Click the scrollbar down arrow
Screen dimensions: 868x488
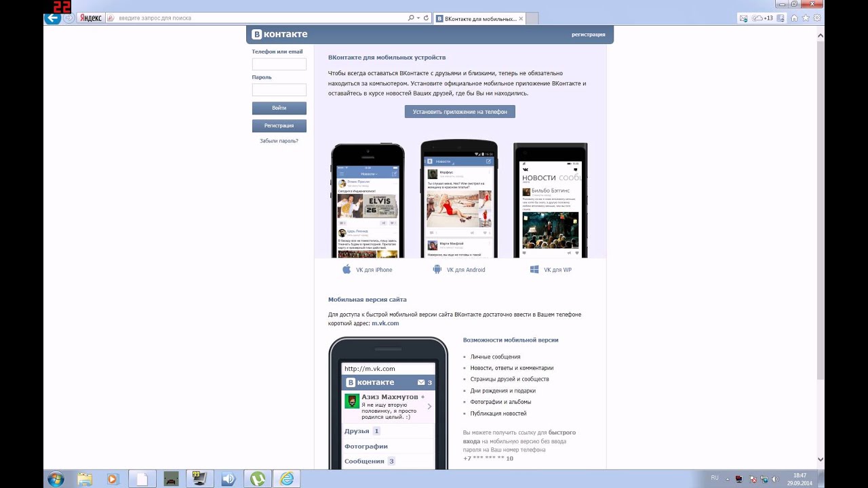click(821, 460)
